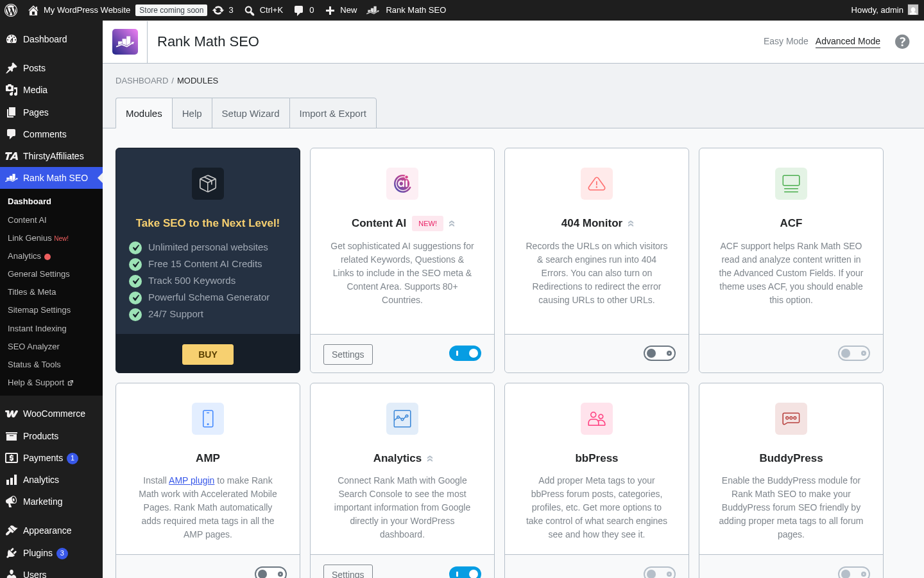Viewport: 924px width, 578px height.
Task: Toggle the BuddyPress module switch
Action: pyautogui.click(x=854, y=573)
